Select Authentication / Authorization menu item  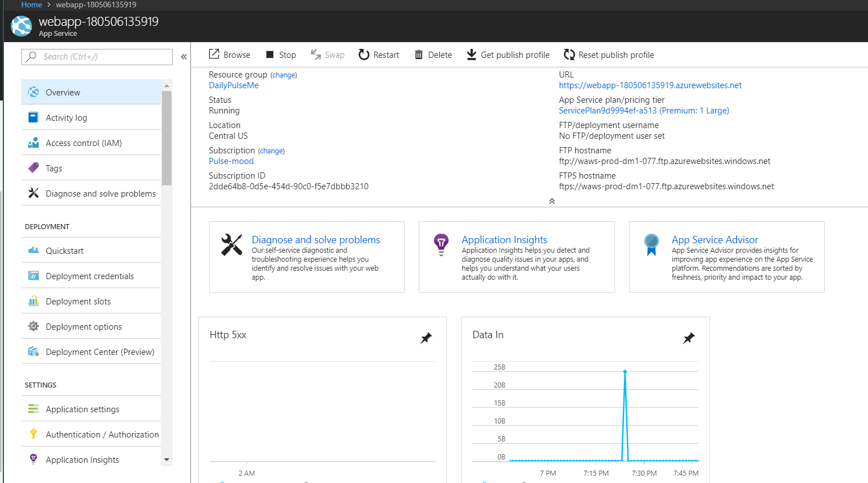click(x=91, y=434)
